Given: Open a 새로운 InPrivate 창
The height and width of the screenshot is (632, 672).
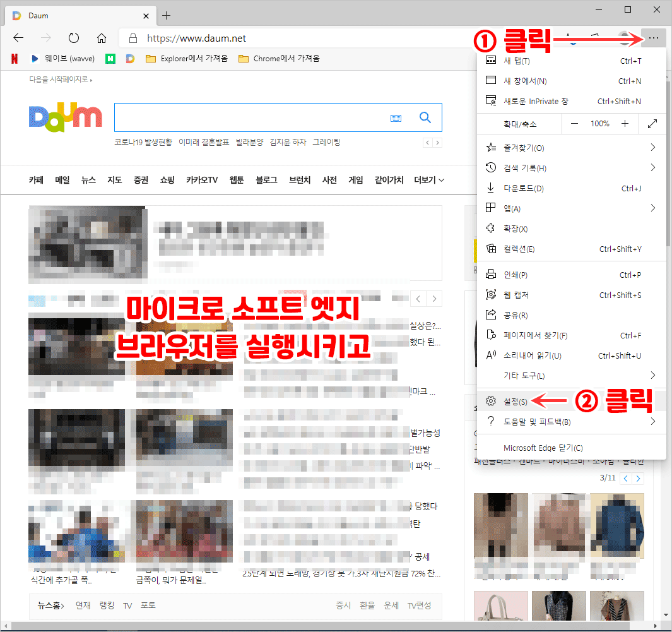Looking at the screenshot, I should click(x=571, y=101).
